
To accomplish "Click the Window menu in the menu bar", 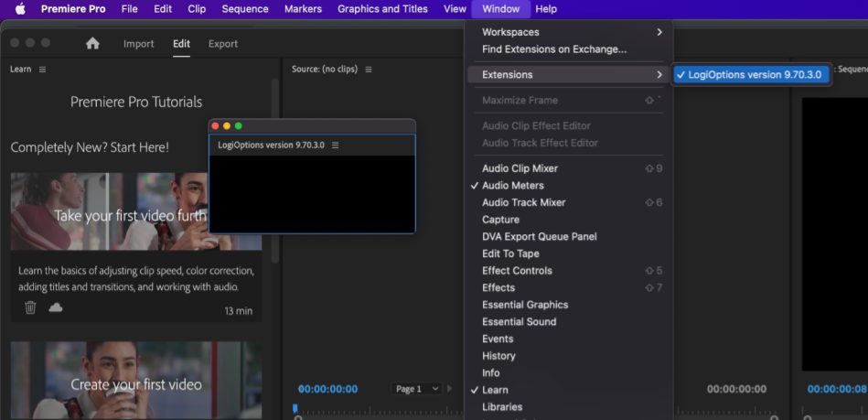I will [501, 9].
